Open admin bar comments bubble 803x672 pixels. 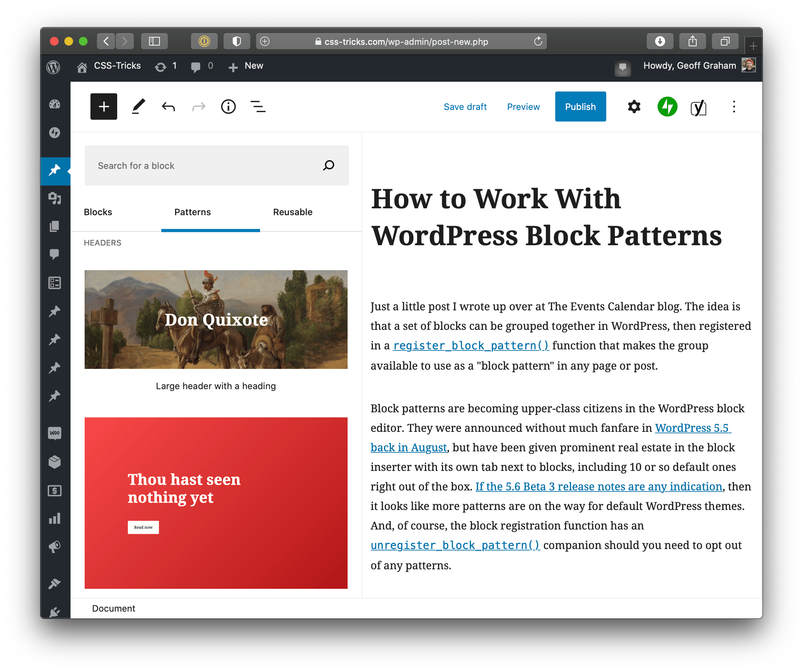[195, 67]
